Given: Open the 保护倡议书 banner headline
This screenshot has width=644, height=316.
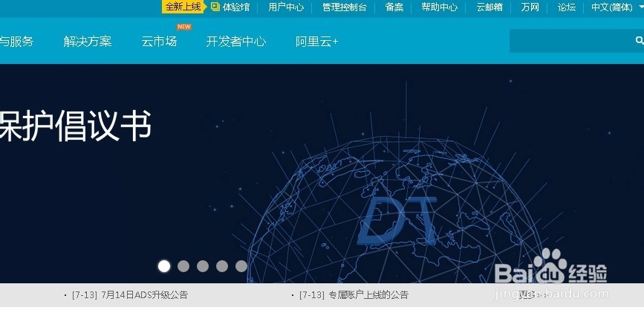Looking at the screenshot, I should 76,126.
